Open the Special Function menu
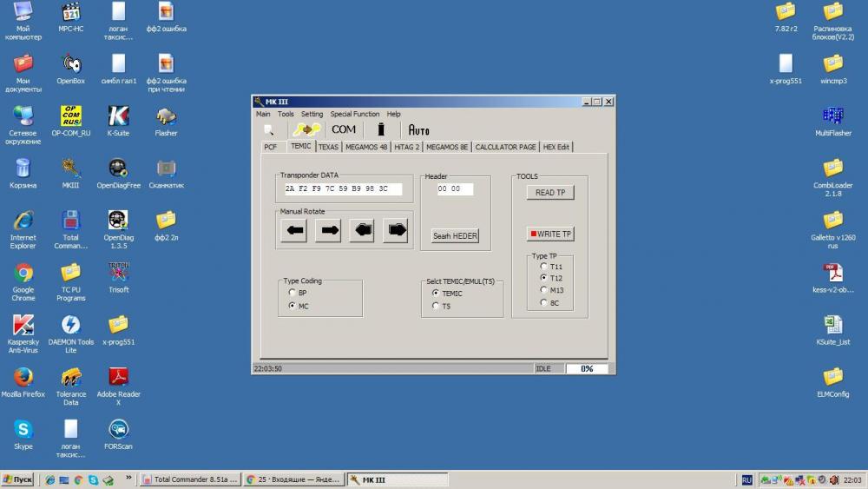The height and width of the screenshot is (489, 868). [354, 114]
